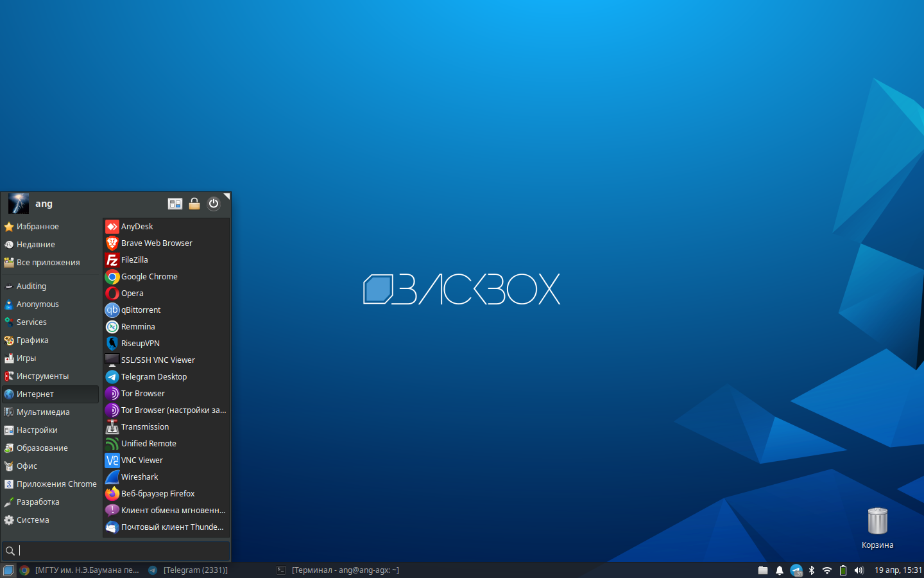The width and height of the screenshot is (924, 578).
Task: Click the volume icon in system tray
Action: (859, 570)
